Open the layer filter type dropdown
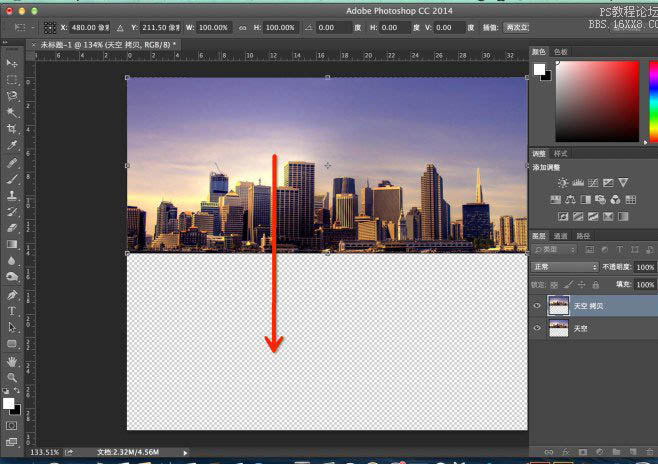 tap(555, 250)
